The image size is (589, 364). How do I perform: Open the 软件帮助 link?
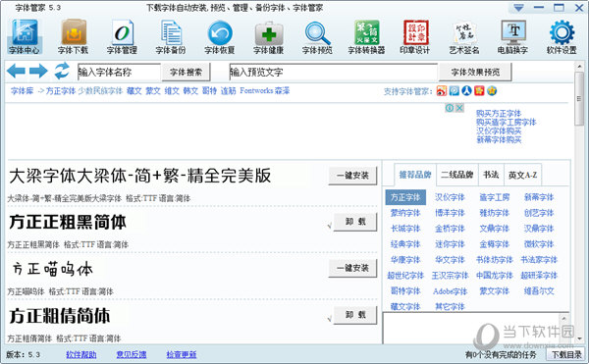pyautogui.click(x=81, y=354)
